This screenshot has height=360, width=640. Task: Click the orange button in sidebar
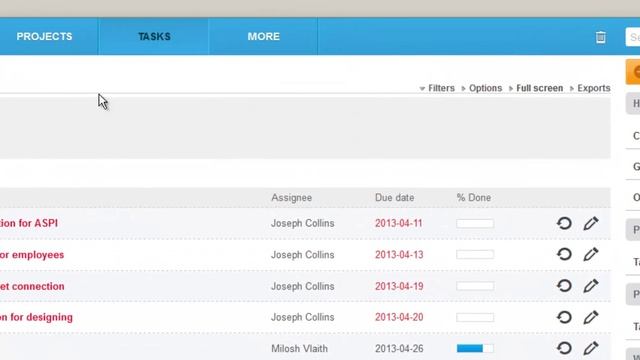[x=633, y=72]
